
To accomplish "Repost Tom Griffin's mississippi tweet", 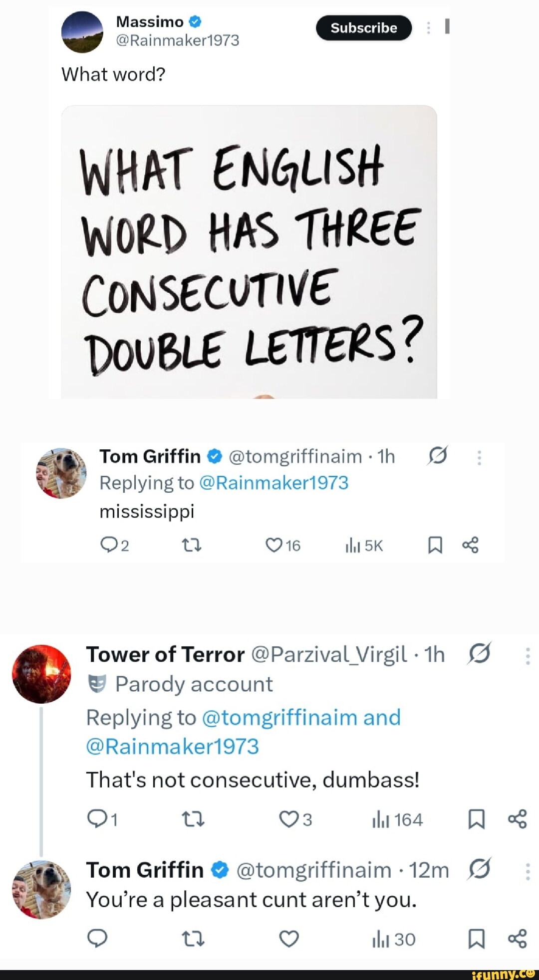I will (191, 545).
